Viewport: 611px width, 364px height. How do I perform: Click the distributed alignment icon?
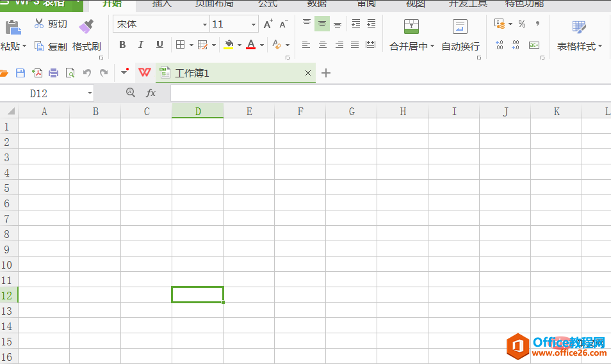[x=371, y=45]
